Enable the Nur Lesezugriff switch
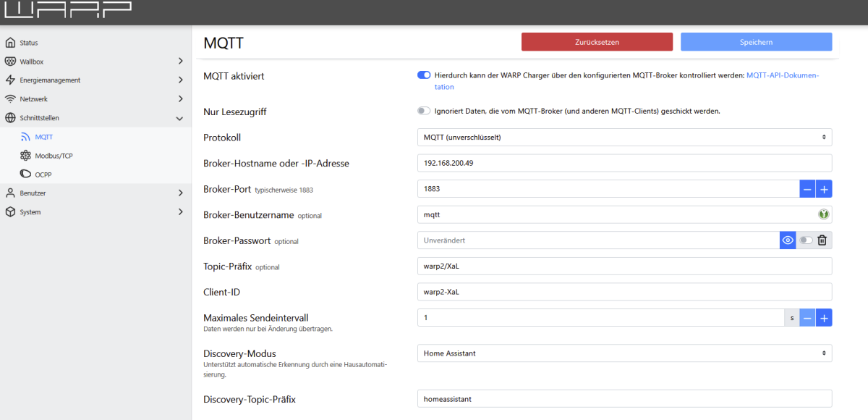This screenshot has width=868, height=420. tap(424, 112)
